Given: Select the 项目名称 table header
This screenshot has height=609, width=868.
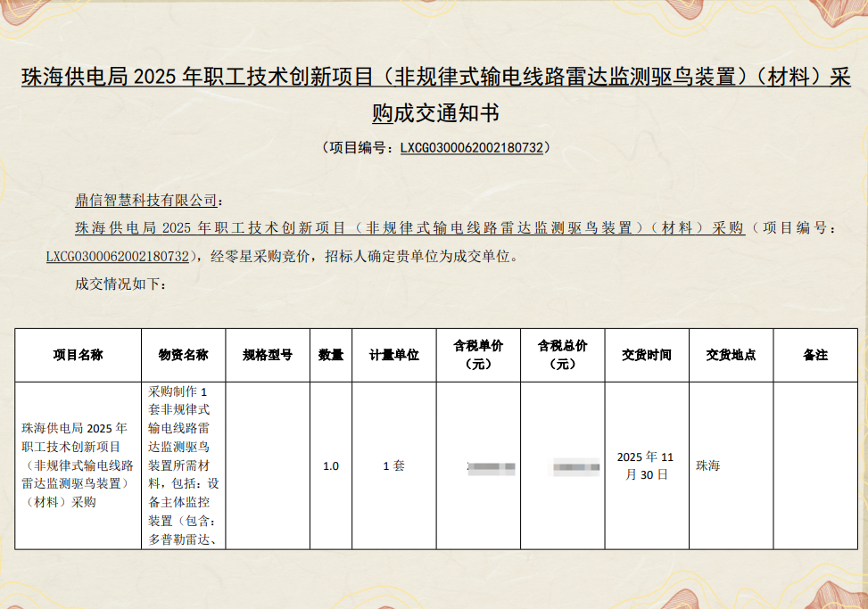Looking at the screenshot, I should tap(79, 355).
